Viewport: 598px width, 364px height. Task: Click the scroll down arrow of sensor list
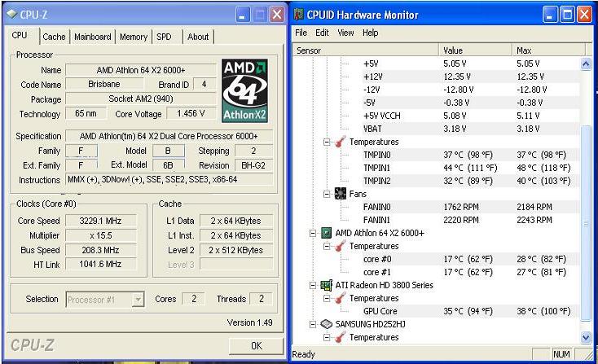[586, 337]
